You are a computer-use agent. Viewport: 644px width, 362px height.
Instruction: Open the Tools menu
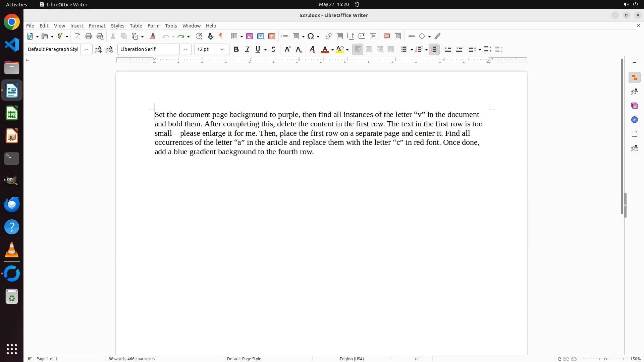171,25
